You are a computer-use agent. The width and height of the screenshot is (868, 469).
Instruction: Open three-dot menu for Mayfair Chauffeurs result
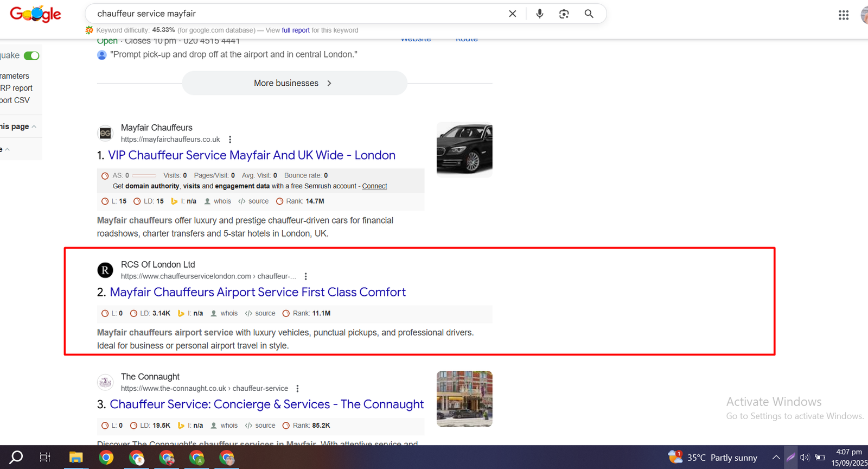click(230, 140)
